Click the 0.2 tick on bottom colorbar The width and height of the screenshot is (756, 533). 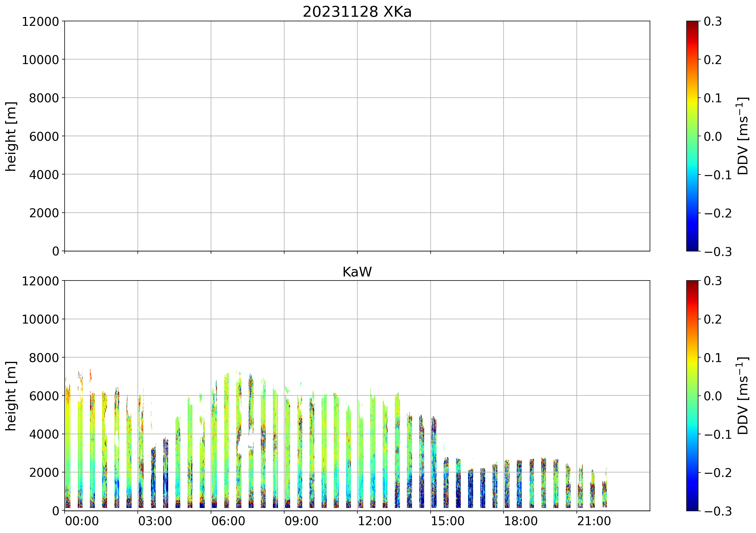click(713, 319)
